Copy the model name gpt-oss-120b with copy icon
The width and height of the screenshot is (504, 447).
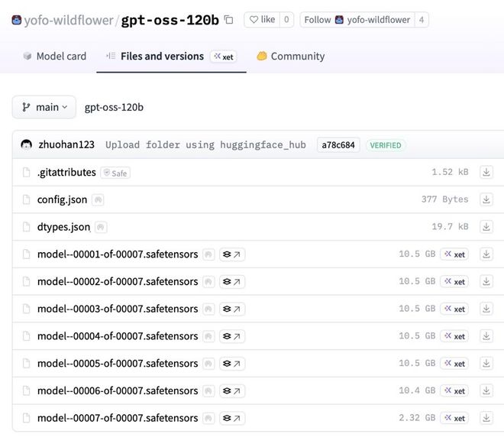228,20
